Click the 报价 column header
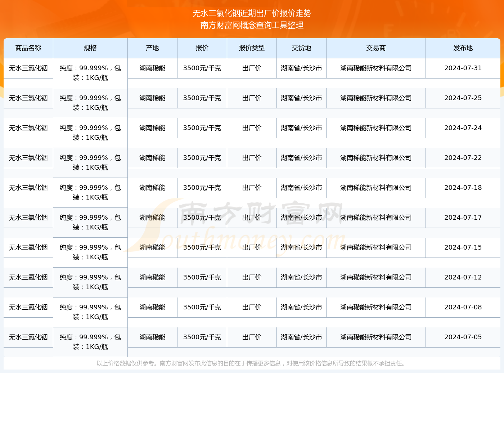Screen dimensions: 504x434 click(x=202, y=48)
